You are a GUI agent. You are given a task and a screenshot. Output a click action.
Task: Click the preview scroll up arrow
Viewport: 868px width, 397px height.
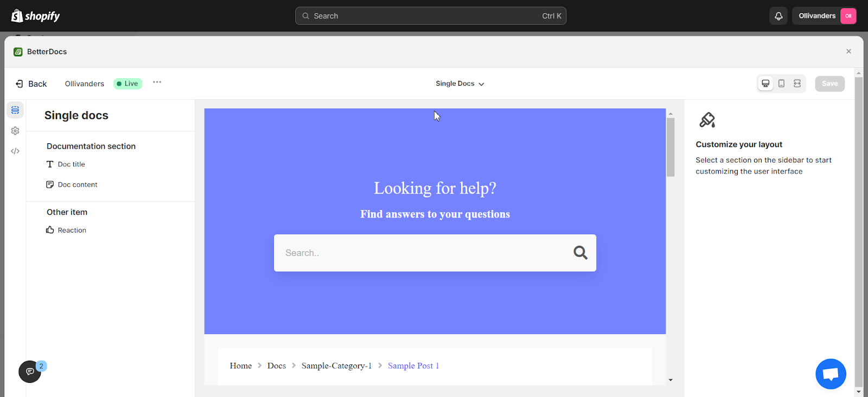[671, 114]
